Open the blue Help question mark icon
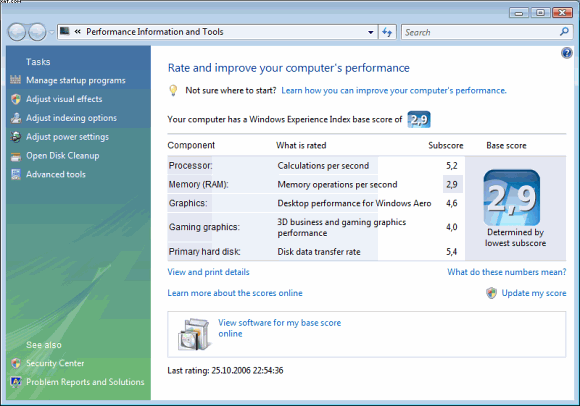 click(x=566, y=53)
